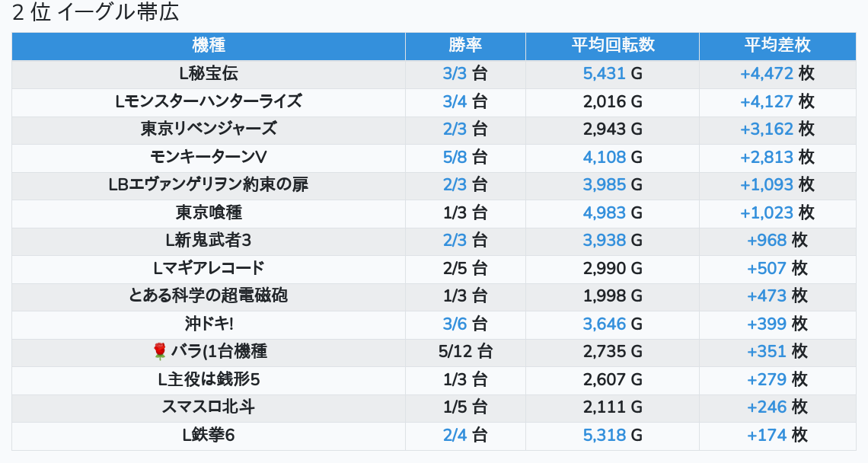Click the 勝率 column header
This screenshot has width=868, height=463.
[465, 46]
